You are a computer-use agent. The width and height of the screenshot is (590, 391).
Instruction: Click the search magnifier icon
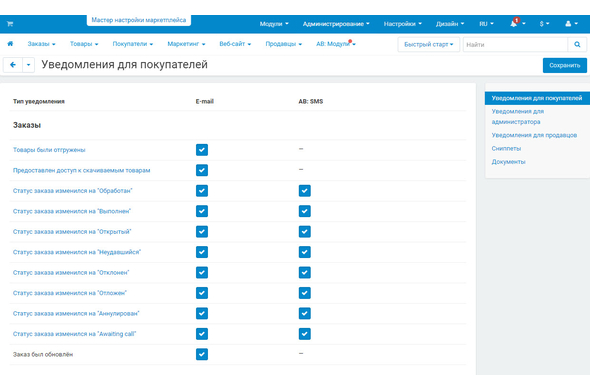point(577,44)
